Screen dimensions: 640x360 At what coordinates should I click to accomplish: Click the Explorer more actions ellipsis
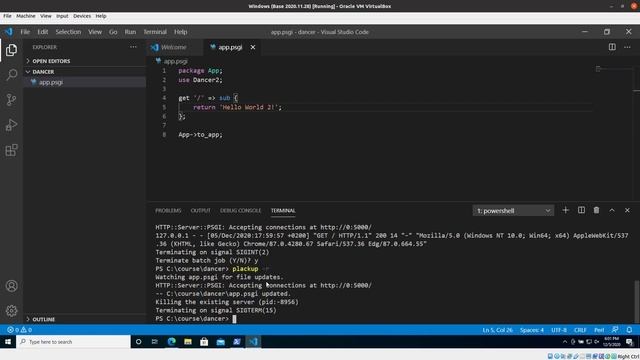133,47
